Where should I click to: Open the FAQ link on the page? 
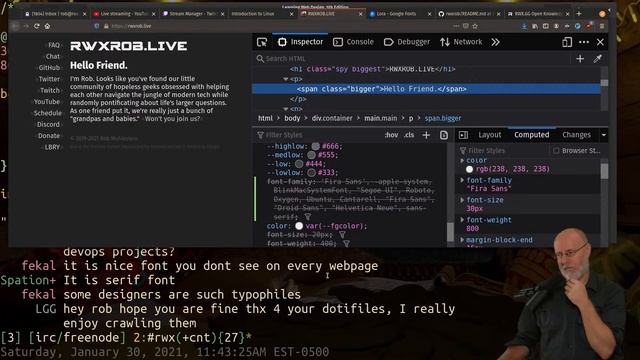(54, 45)
